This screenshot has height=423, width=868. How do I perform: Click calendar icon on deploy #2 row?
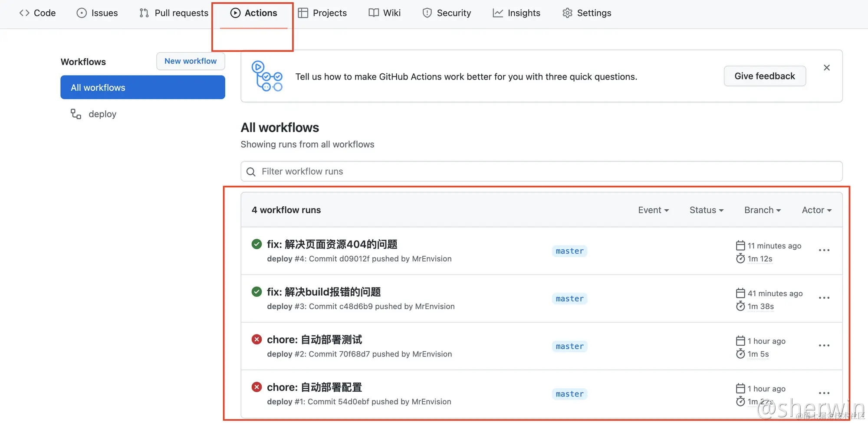[740, 341]
